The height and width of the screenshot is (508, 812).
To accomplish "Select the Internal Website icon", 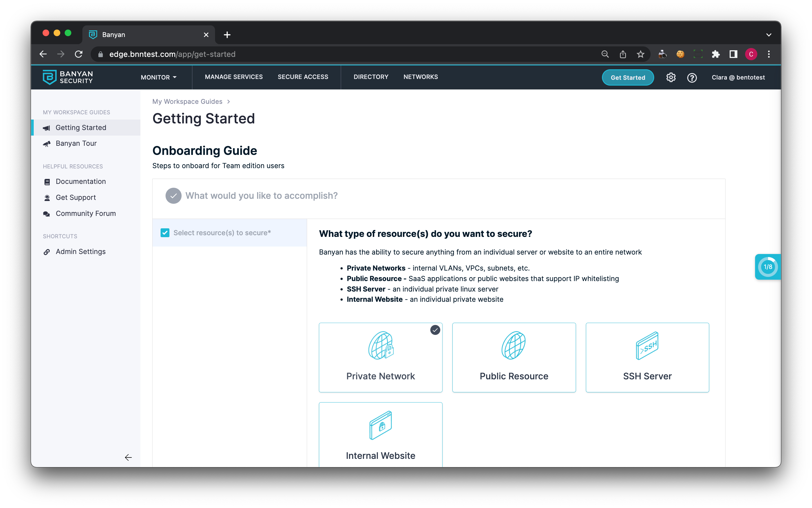I will coord(381,424).
